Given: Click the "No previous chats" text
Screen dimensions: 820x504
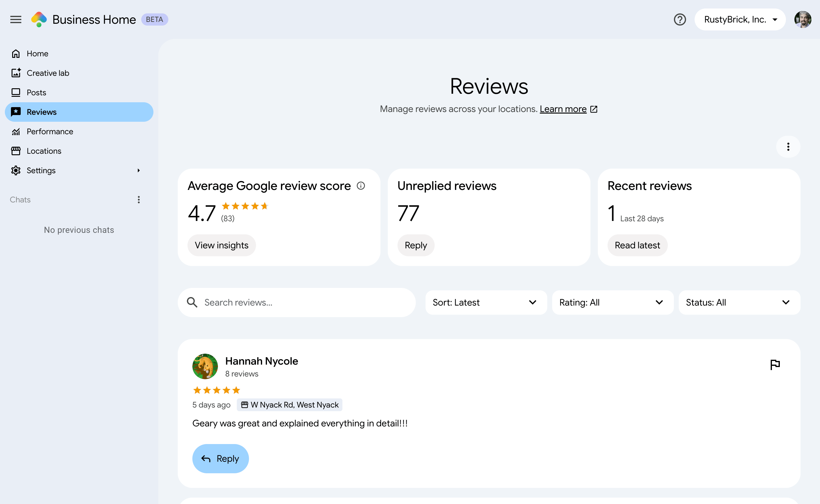Looking at the screenshot, I should pos(79,230).
